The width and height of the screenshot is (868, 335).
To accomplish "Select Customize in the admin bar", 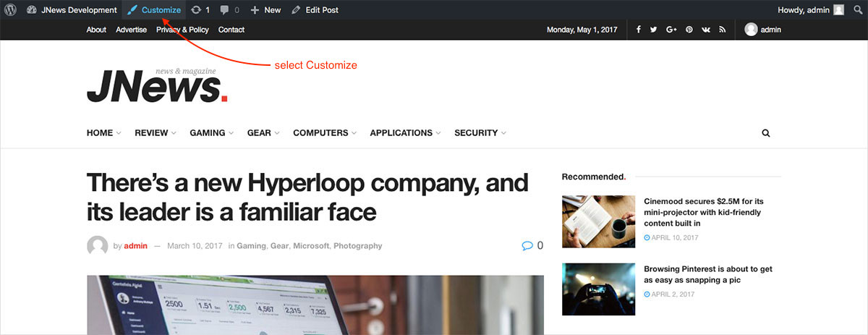I will (x=155, y=10).
